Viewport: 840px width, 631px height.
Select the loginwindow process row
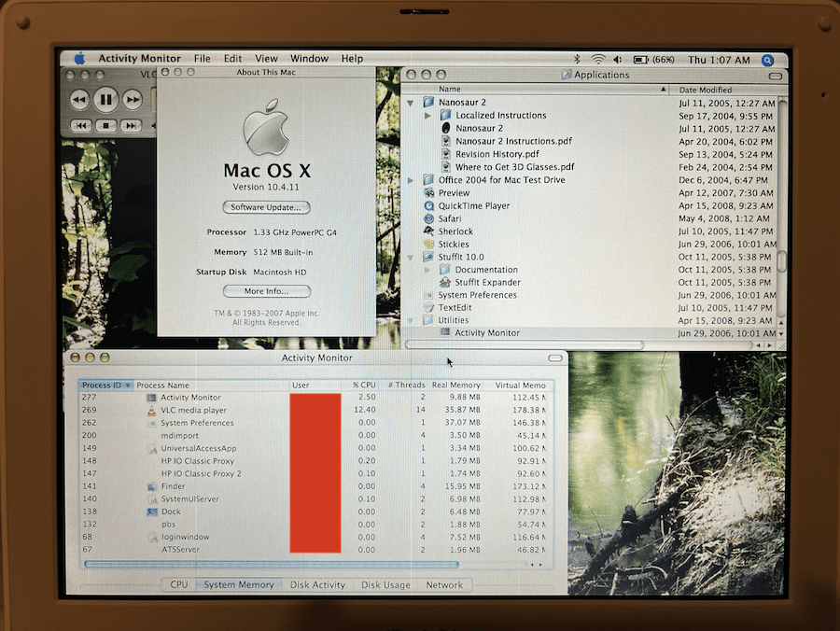pyautogui.click(x=316, y=537)
